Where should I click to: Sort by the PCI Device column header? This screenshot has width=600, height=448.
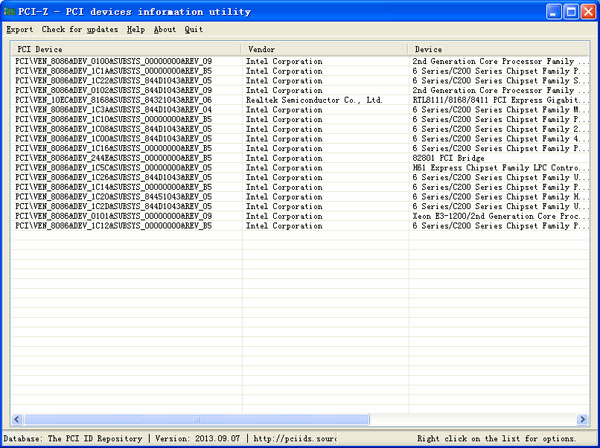tap(126, 49)
